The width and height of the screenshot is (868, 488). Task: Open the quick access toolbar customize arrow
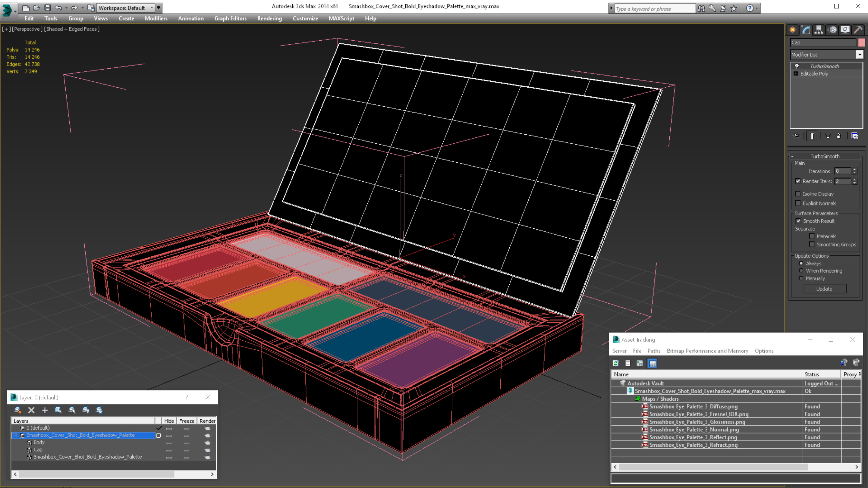[x=158, y=8]
